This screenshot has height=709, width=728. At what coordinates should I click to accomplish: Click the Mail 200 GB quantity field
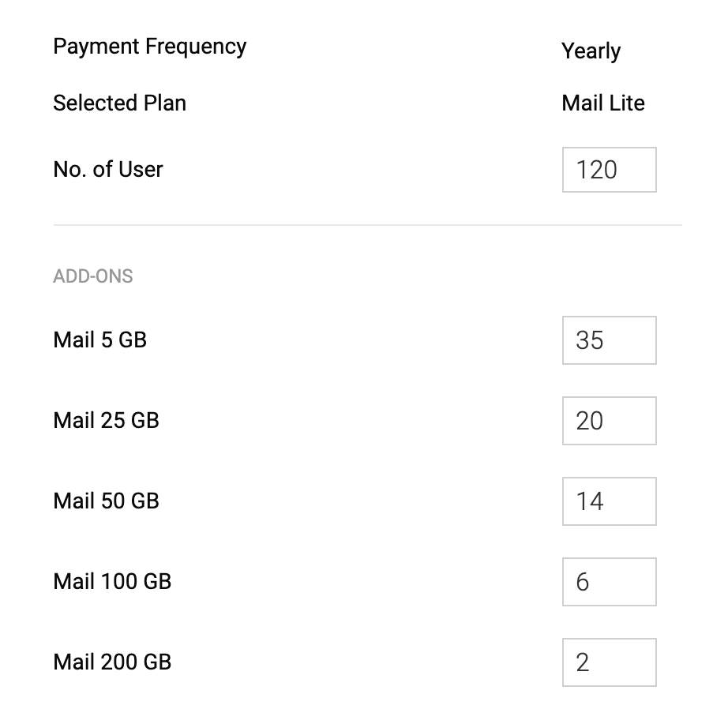609,662
